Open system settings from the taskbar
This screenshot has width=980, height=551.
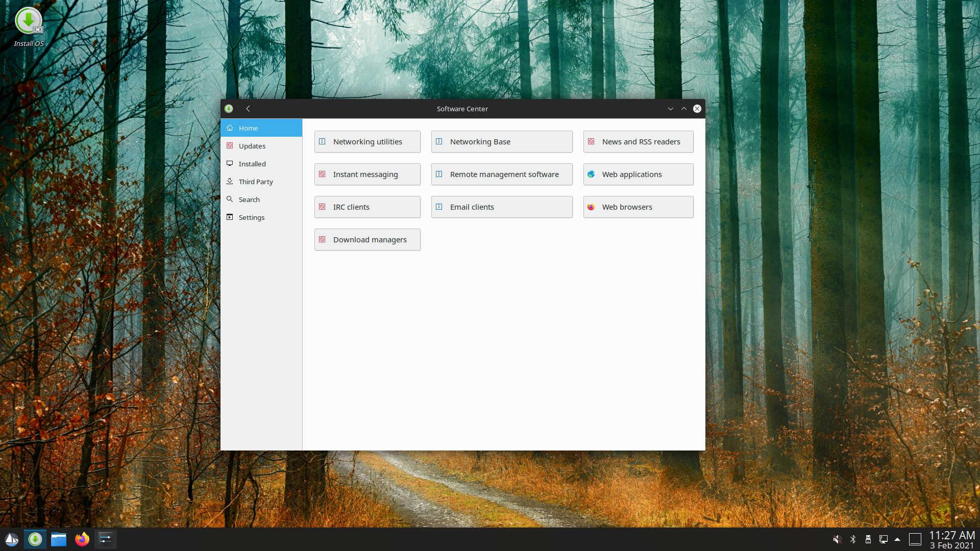coord(106,539)
